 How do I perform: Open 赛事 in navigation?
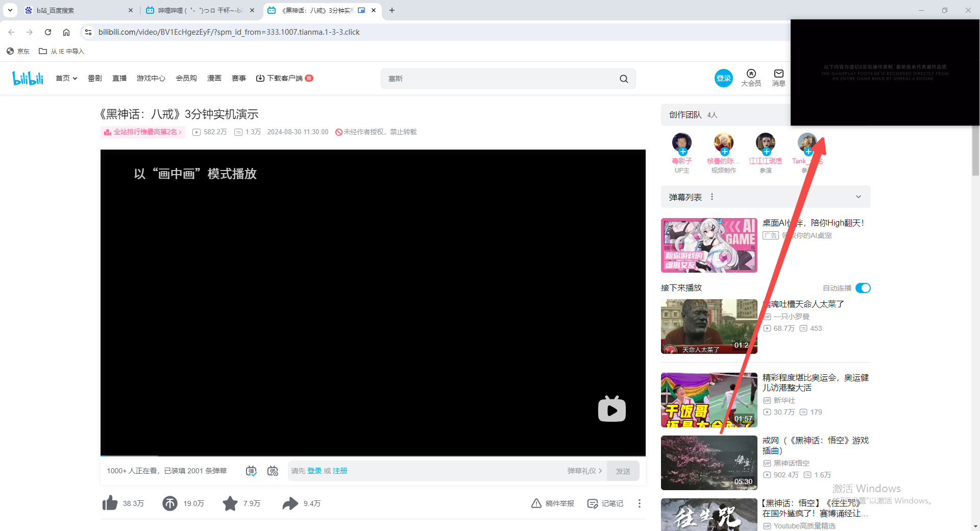(239, 78)
